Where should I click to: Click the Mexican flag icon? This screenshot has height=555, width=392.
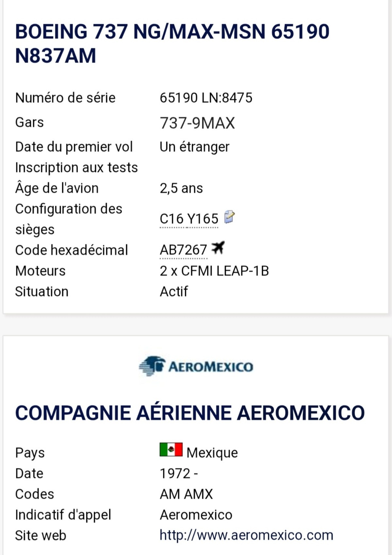[x=171, y=449]
